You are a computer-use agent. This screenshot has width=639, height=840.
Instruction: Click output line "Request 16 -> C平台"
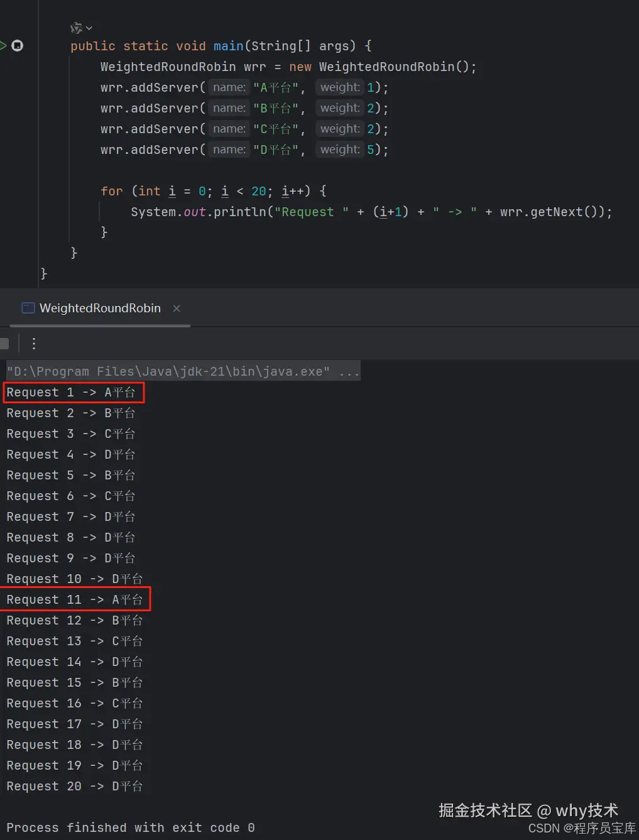pyautogui.click(x=75, y=704)
